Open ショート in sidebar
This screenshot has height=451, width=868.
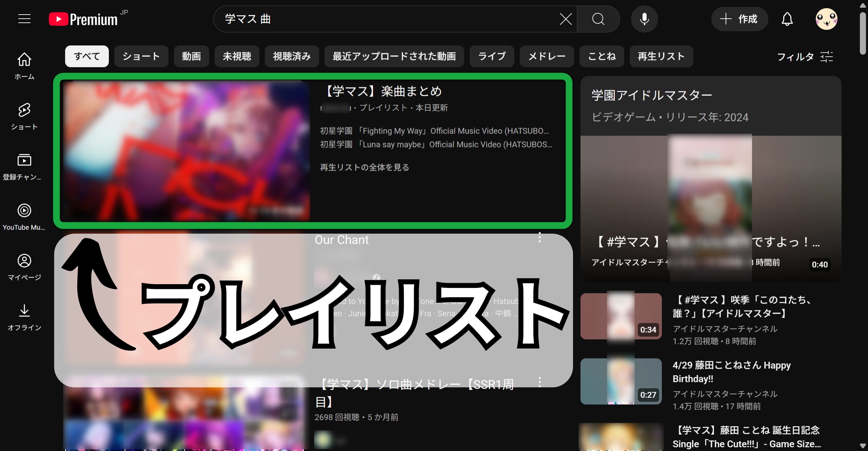[x=24, y=116]
